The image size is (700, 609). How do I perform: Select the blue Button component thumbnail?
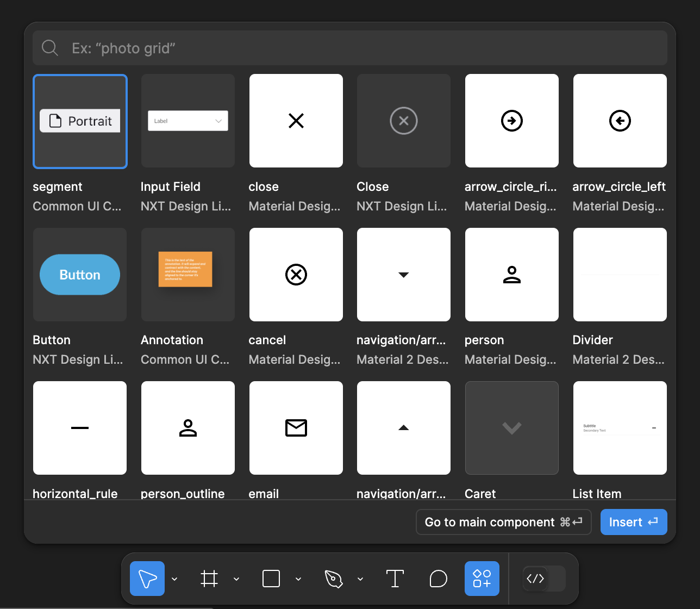click(80, 275)
